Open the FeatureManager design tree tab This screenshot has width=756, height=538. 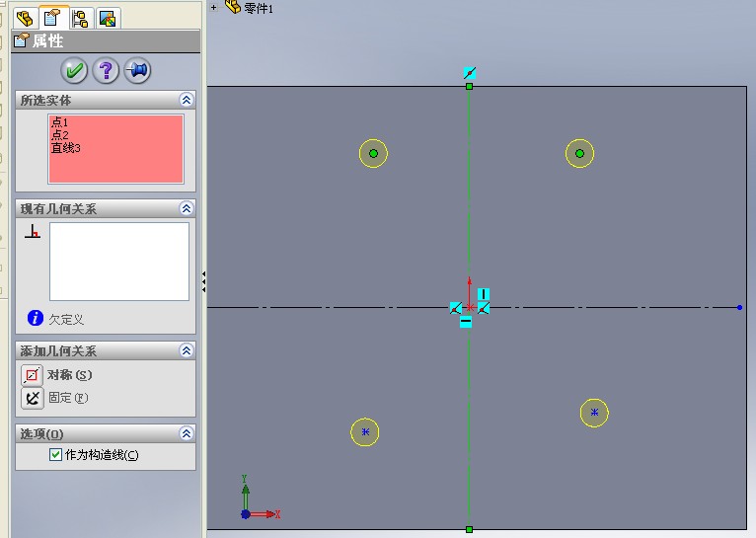[25, 19]
